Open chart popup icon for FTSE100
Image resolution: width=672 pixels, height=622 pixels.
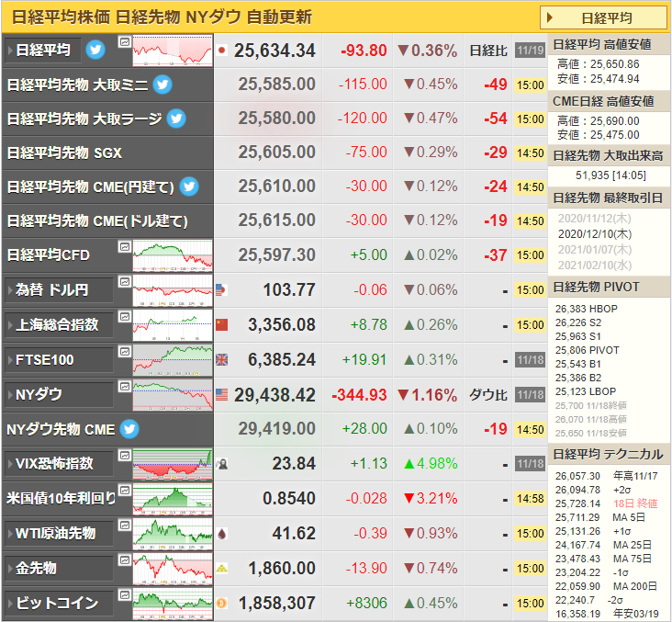coord(124,351)
